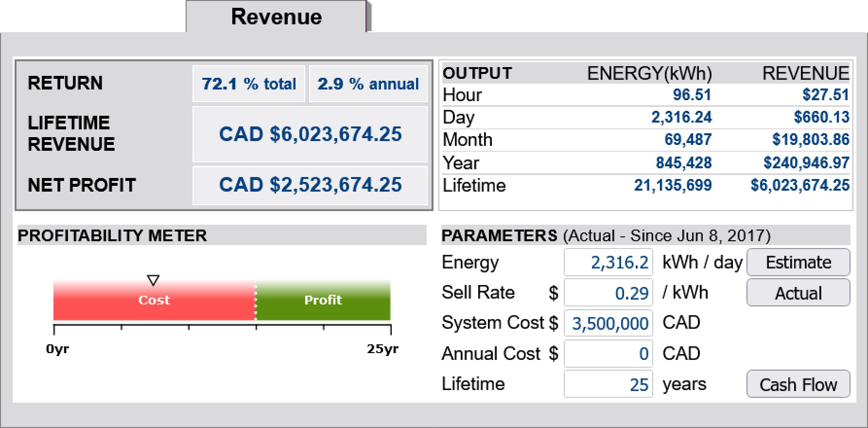This screenshot has width=868, height=428.
Task: Open the Cash Flow view
Action: point(798,384)
